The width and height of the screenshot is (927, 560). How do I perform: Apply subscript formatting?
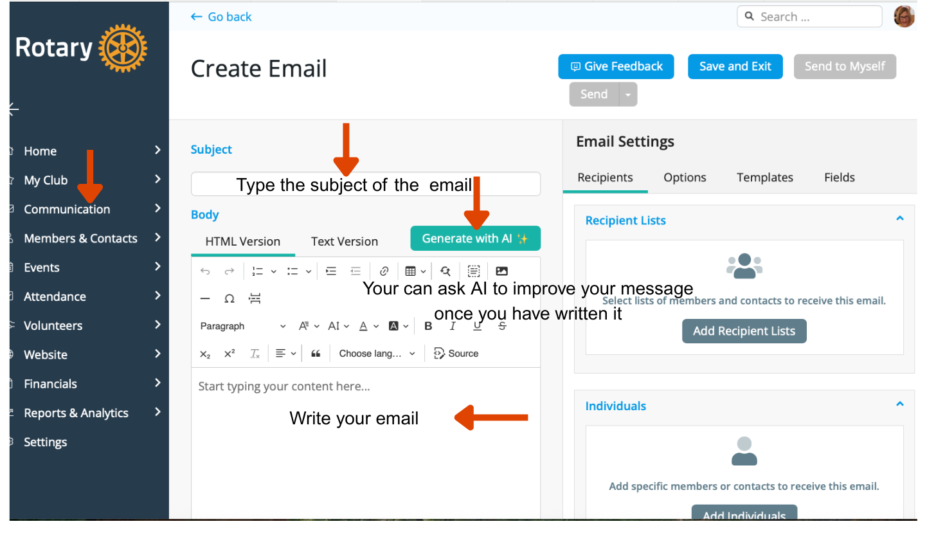click(205, 354)
